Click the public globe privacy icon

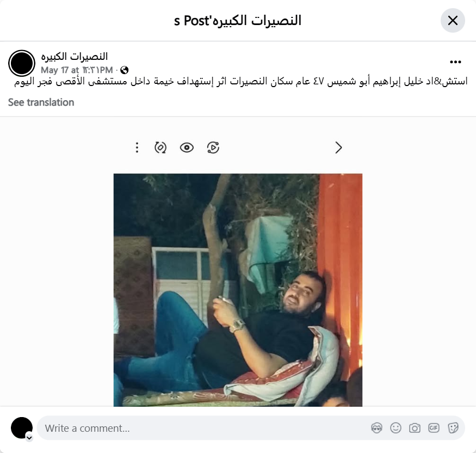pyautogui.click(x=124, y=70)
